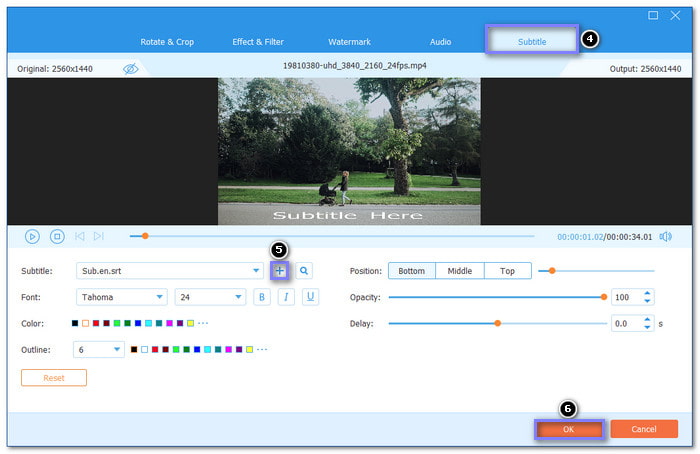Viewport: 700px width, 454px height.
Task: Click the Opacity slider handle
Action: [x=604, y=297]
